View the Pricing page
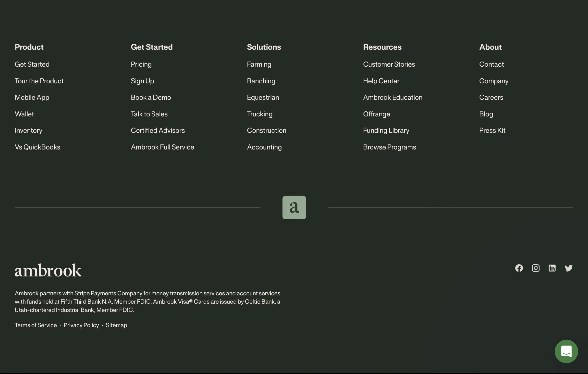Viewport: 588px width, 374px height. [x=141, y=64]
